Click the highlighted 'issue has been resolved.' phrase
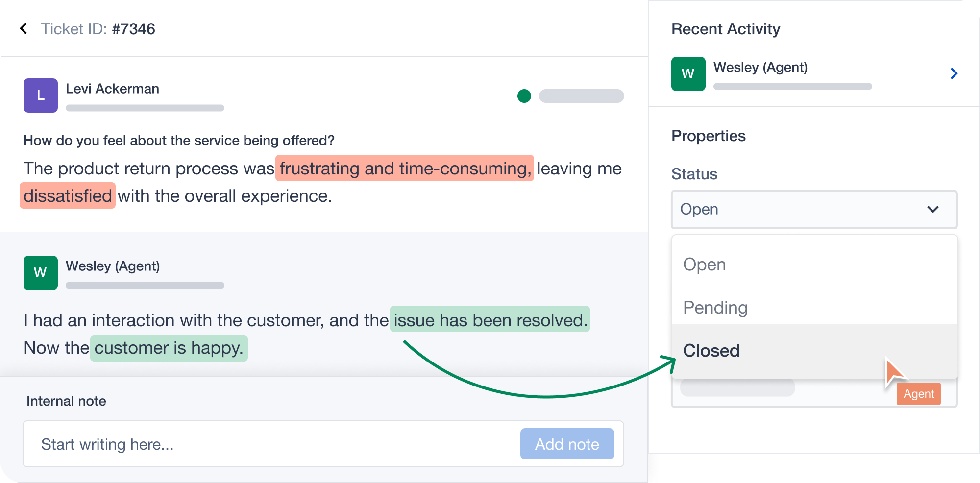Image resolution: width=980 pixels, height=483 pixels. [490, 320]
